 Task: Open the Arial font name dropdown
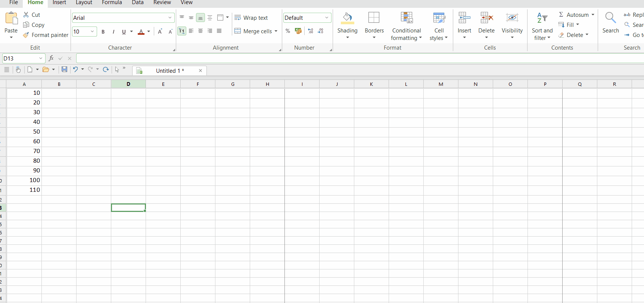click(x=170, y=18)
